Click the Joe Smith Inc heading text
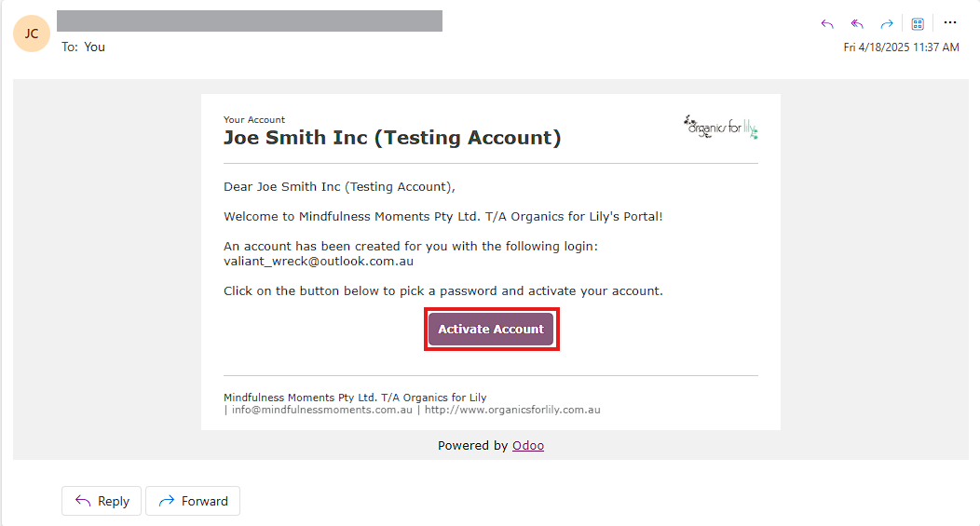This screenshot has width=980, height=526. pos(392,138)
